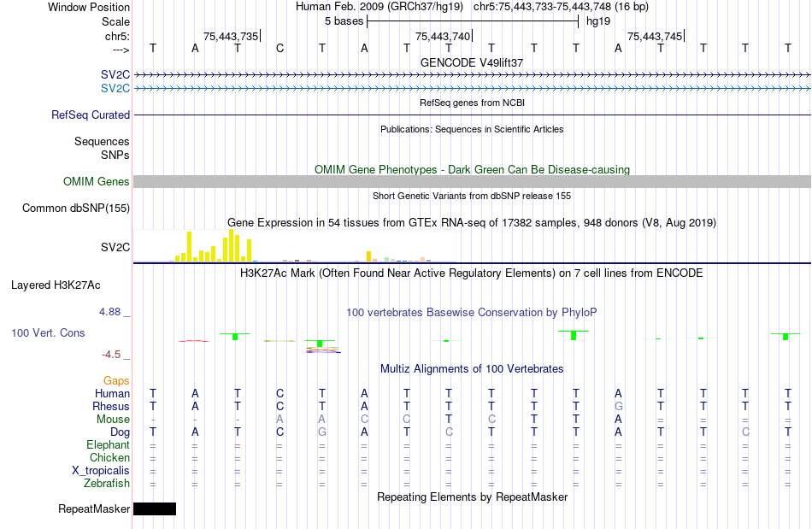Open the 100 Vert. Cons label

(48, 332)
